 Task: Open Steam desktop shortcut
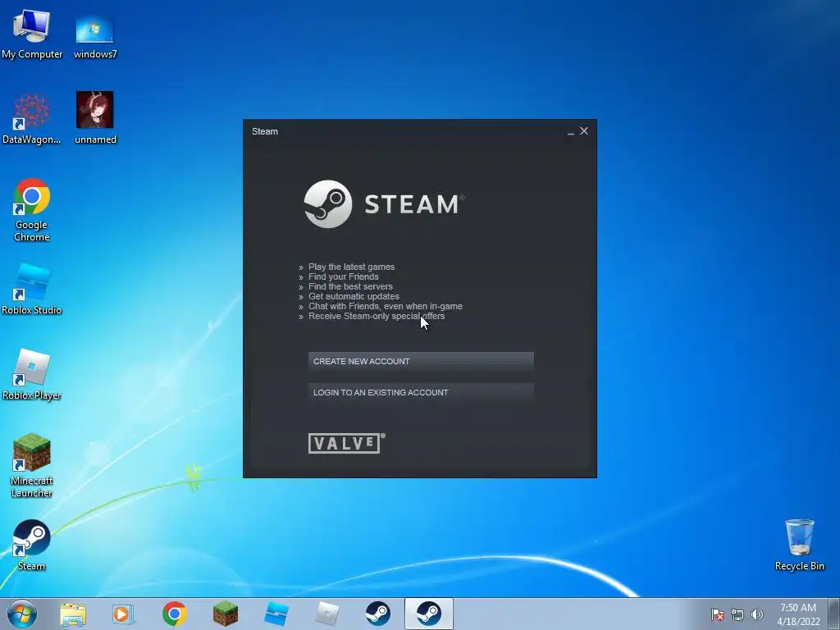pos(32,546)
